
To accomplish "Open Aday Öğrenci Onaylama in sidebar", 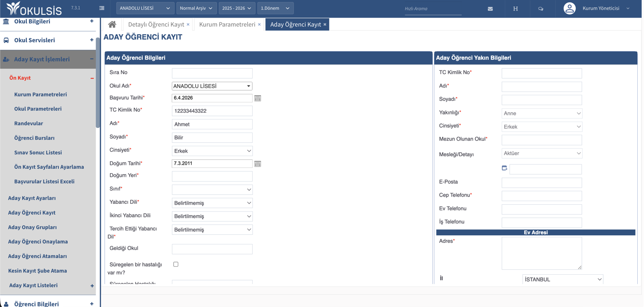I will tap(38, 241).
